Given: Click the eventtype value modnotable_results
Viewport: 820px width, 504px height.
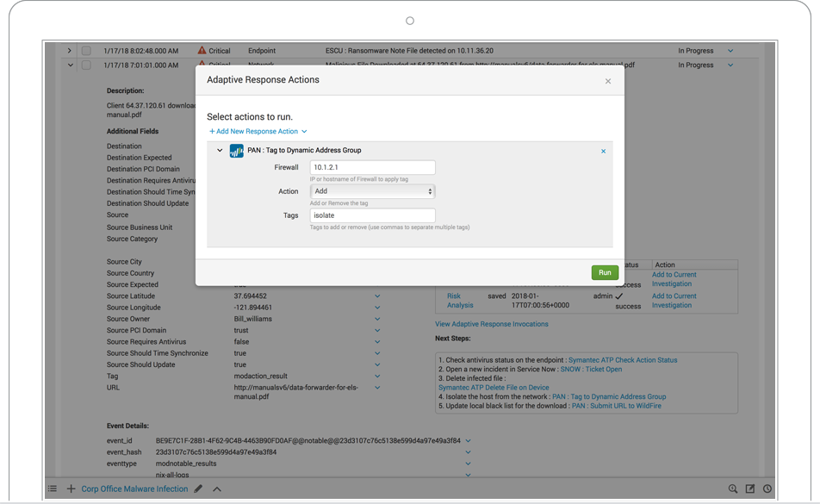Looking at the screenshot, I should [x=186, y=464].
